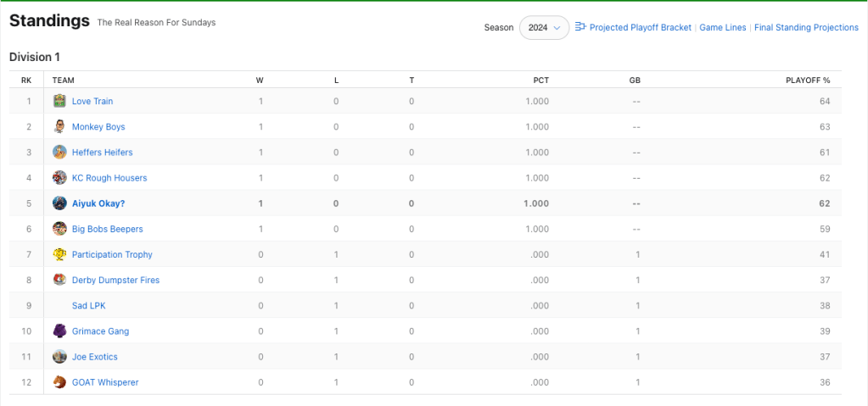Click the PCT column header

coord(540,81)
